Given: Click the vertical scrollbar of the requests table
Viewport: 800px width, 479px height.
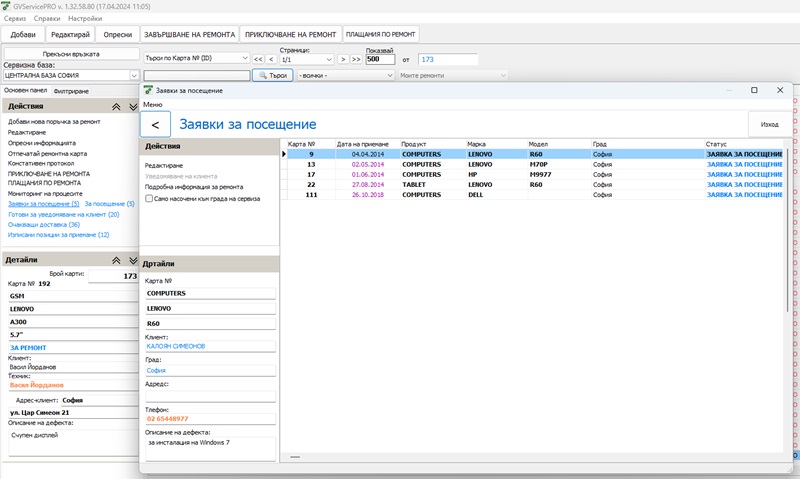Looking at the screenshot, I should [x=787, y=231].
